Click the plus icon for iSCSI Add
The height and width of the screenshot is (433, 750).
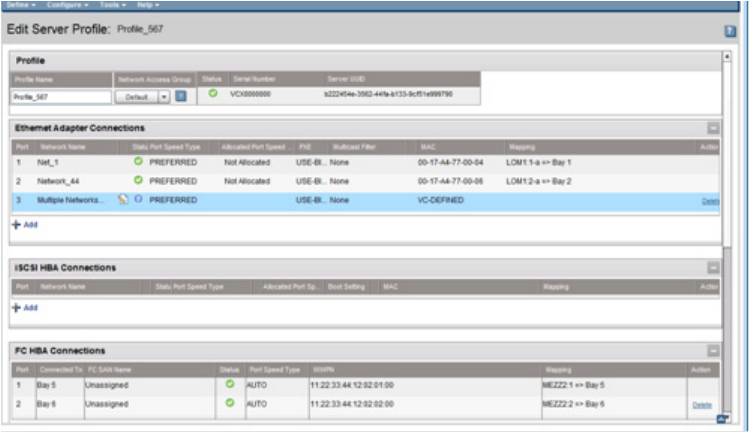pyautogui.click(x=16, y=308)
